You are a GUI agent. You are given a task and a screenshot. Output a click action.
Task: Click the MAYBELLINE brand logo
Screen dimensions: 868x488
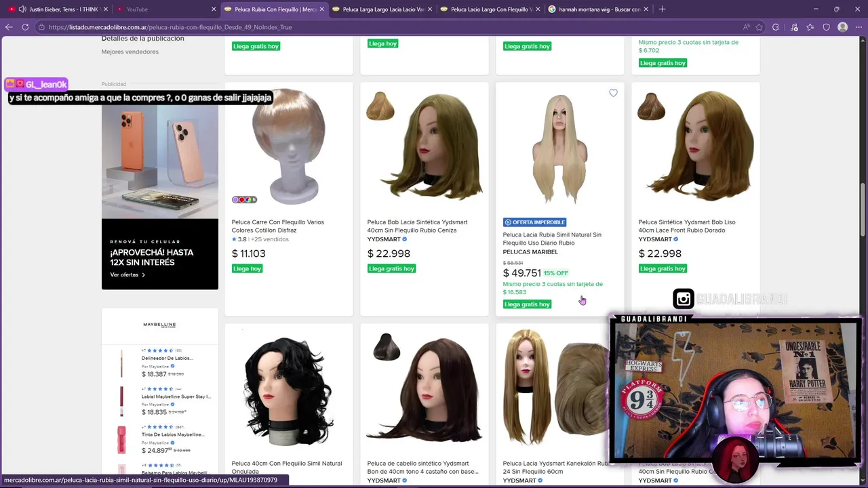click(159, 325)
